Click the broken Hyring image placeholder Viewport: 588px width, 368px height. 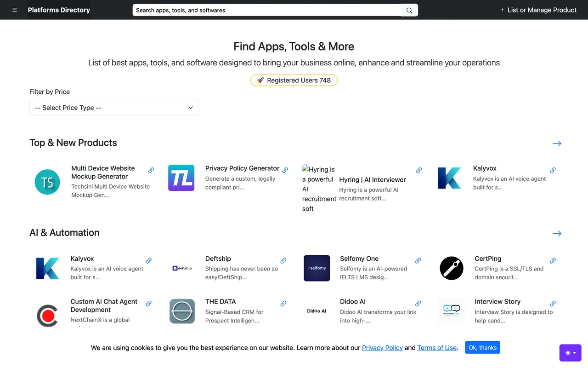(319, 189)
